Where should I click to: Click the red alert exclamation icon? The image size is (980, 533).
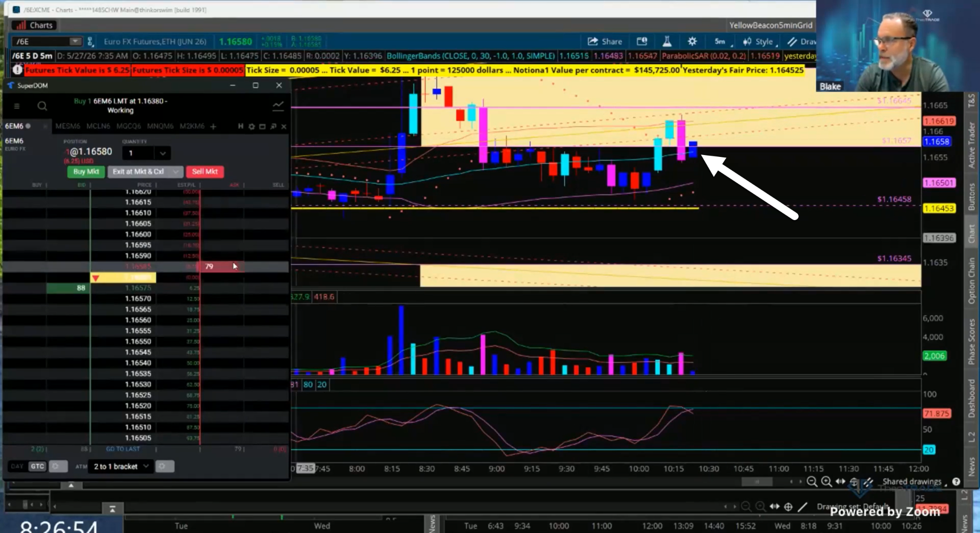[x=18, y=70]
